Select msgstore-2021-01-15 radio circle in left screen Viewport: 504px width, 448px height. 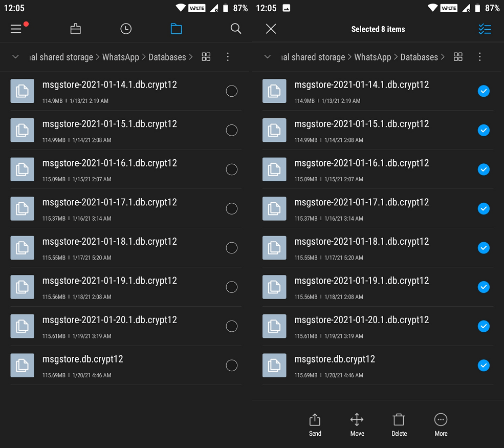click(232, 130)
